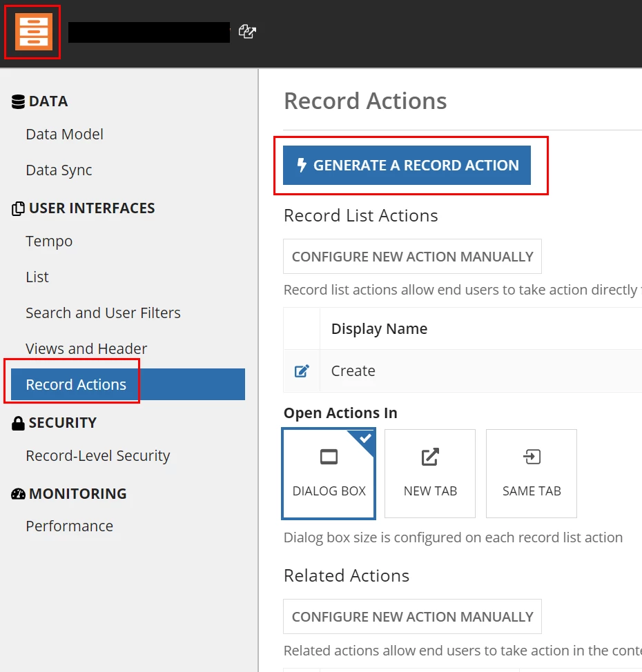Open Data Sync section

(x=59, y=170)
